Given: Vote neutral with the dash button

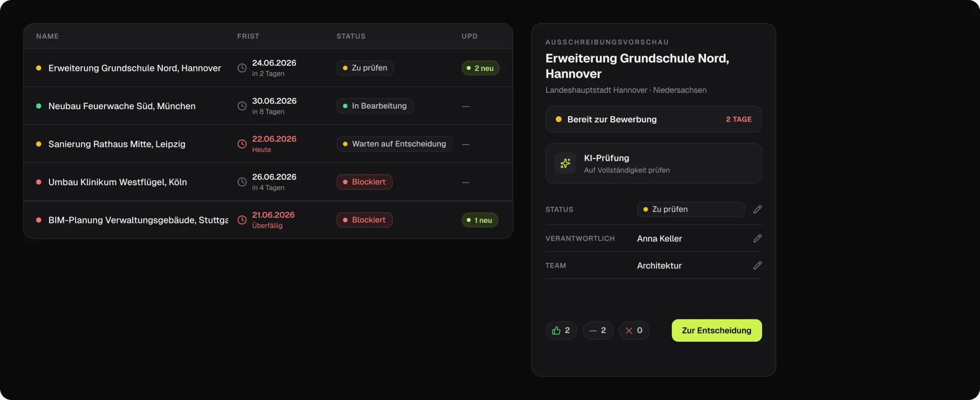Looking at the screenshot, I should tap(598, 331).
